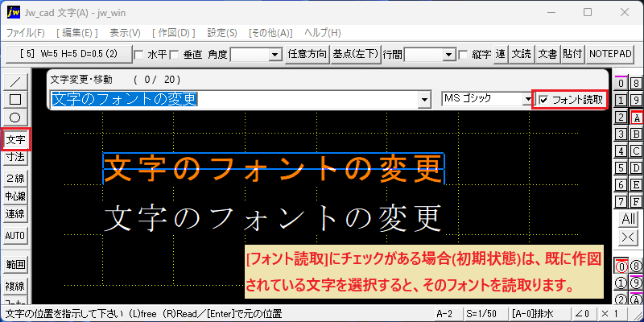This screenshot has height=322, width=644.
Task: Toggle square layer button 4
Action: (x=621, y=151)
